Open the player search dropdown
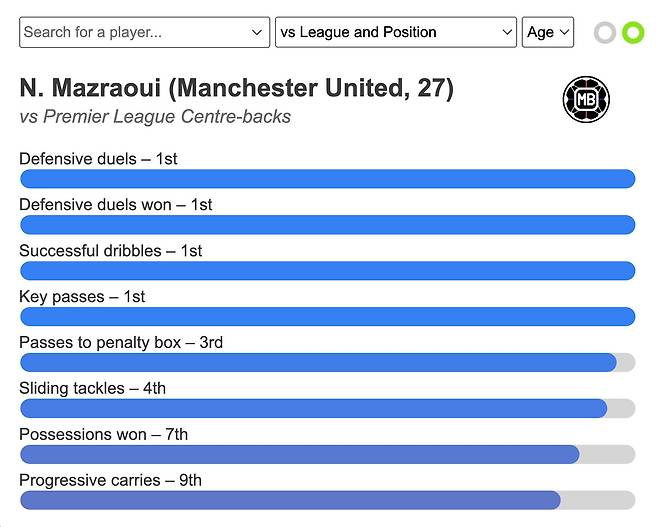Viewport: 658px width, 527px height. pos(144,32)
